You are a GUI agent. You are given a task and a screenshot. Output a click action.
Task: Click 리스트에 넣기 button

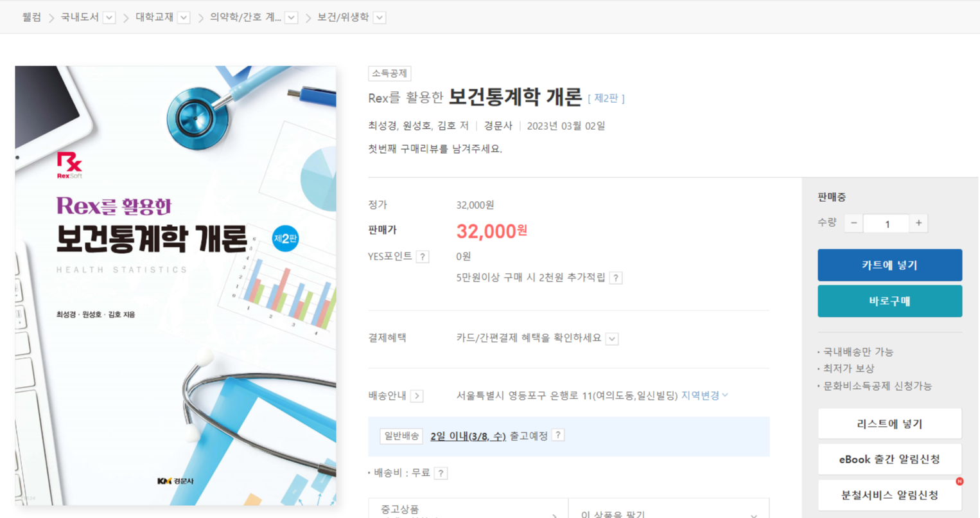point(889,424)
